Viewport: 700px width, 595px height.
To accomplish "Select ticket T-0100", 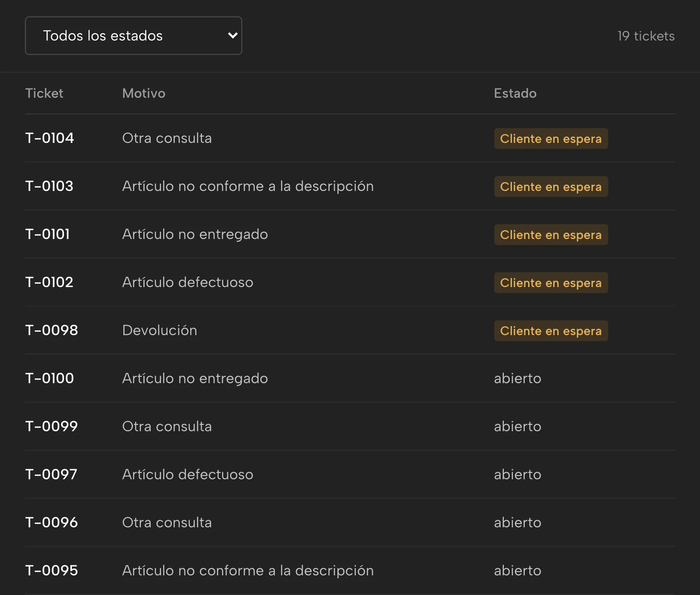I will tap(49, 378).
